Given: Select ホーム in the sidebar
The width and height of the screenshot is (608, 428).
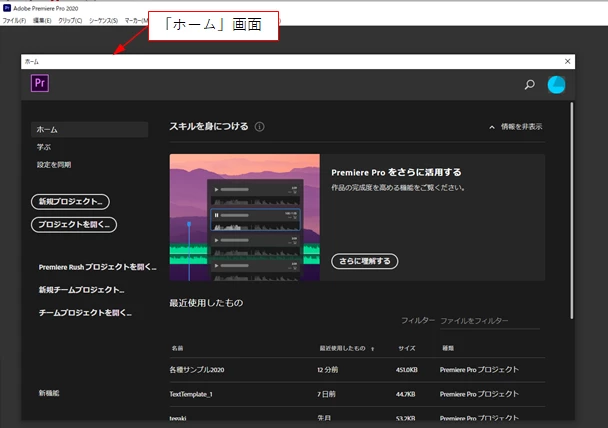Looking at the screenshot, I should click(90, 129).
